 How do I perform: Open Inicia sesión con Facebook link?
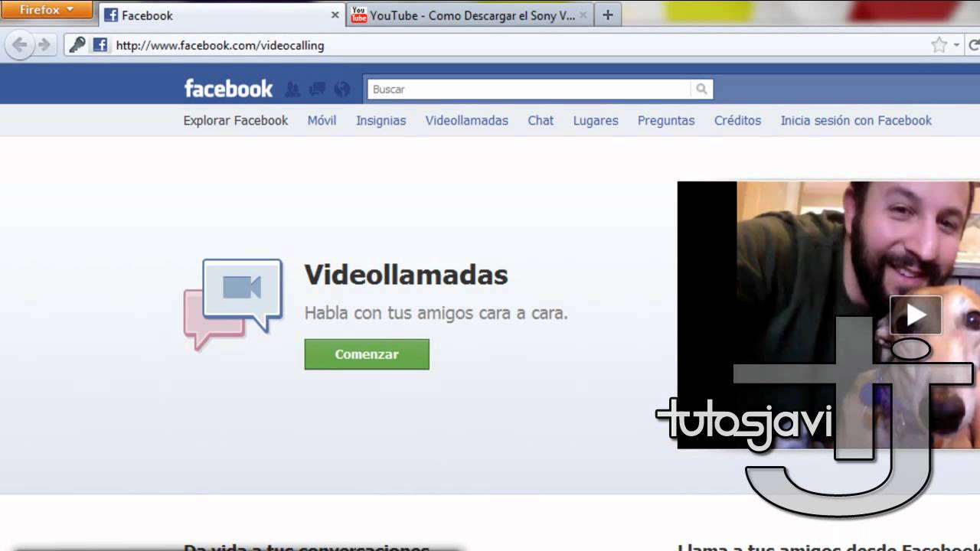point(856,120)
